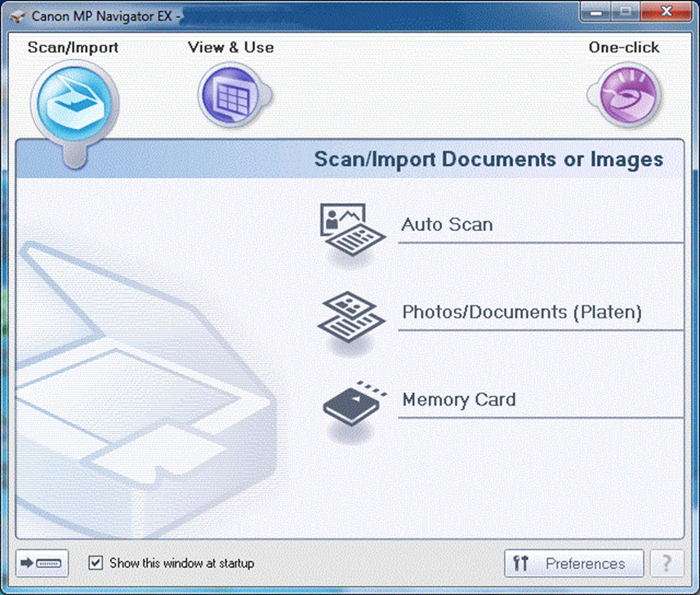Open help with the question mark button
This screenshot has height=595, width=700.
coord(667,563)
